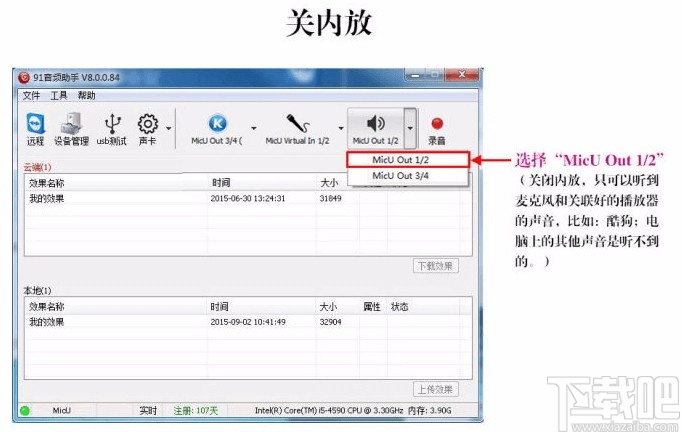
Task: Start recording with the red 录音 button
Action: (x=437, y=131)
